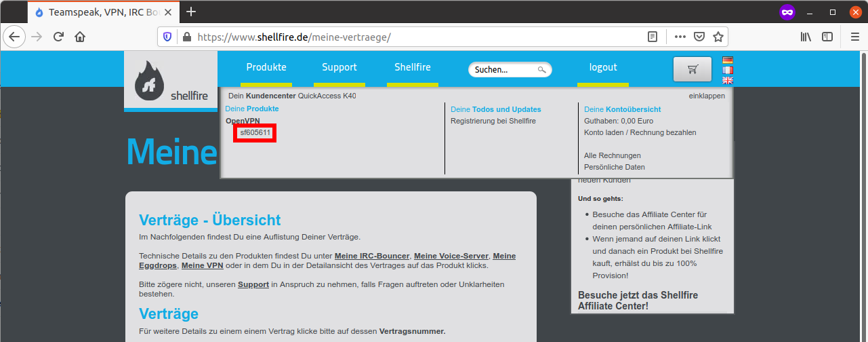Close the browser window
The height and width of the screenshot is (342, 868).
pyautogui.click(x=854, y=12)
